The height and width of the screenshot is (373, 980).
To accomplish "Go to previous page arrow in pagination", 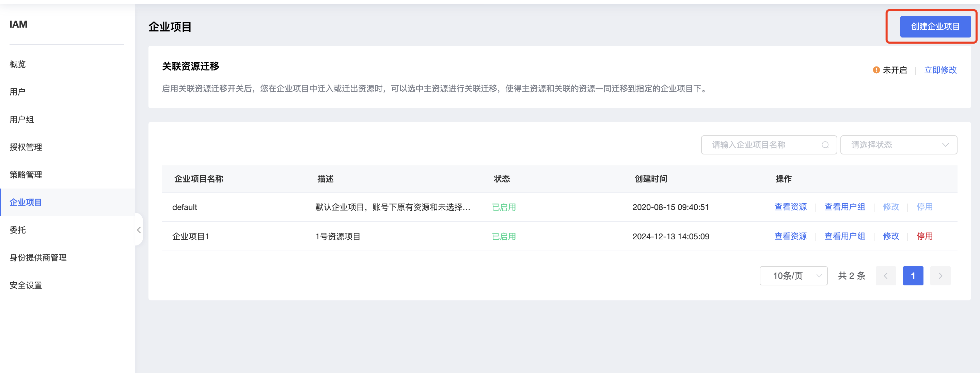I will pyautogui.click(x=886, y=275).
